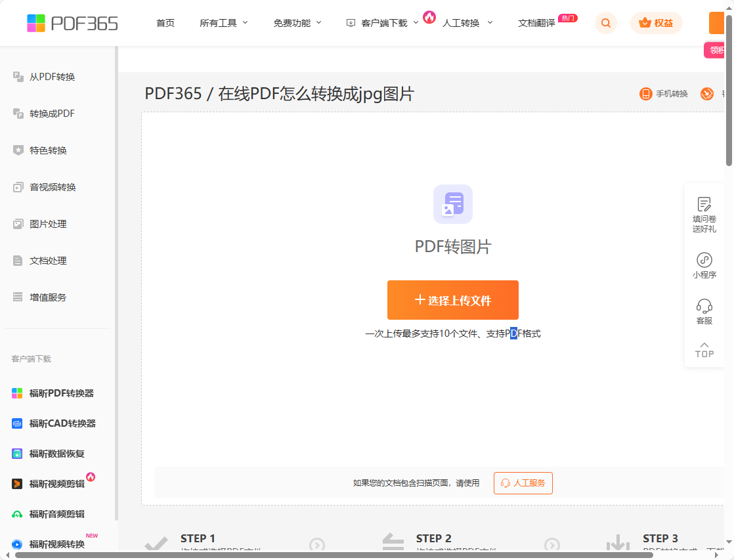This screenshot has width=734, height=560.
Task: Click the PDF365 colorful logo
Action: pos(73,23)
